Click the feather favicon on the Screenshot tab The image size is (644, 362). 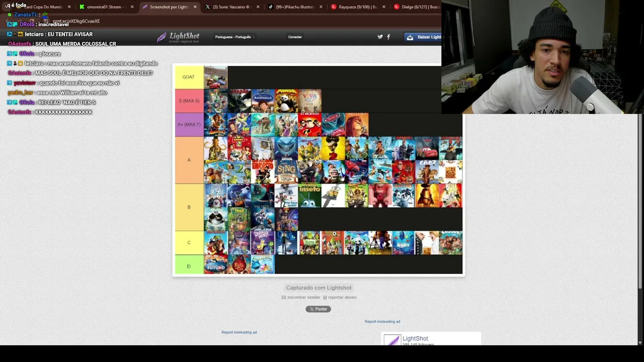point(145,7)
